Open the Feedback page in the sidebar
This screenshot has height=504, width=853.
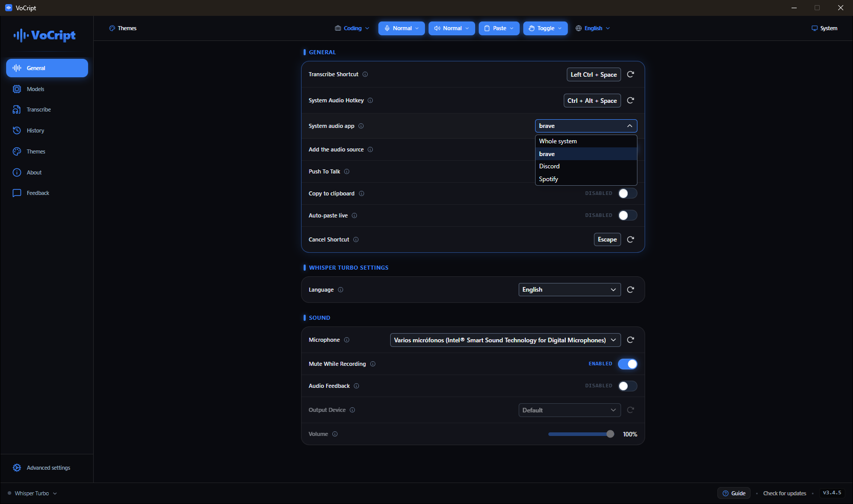pos(47,193)
